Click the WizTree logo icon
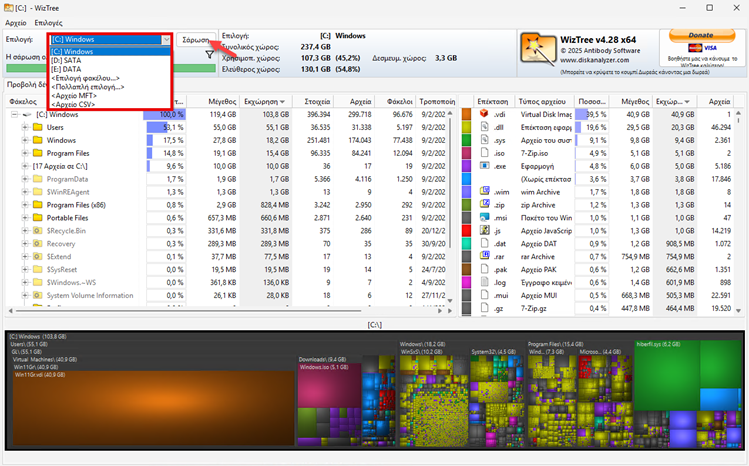Viewport: 749px width, 466px height. (x=537, y=48)
